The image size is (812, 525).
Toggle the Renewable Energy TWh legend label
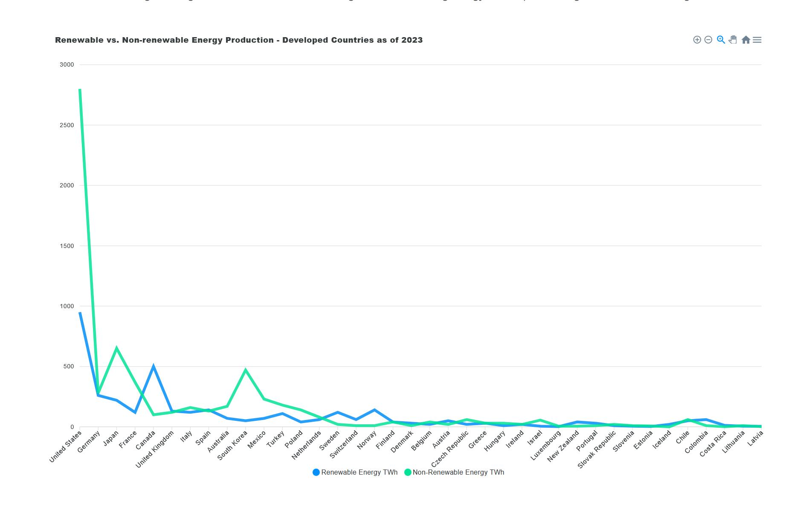tap(359, 472)
